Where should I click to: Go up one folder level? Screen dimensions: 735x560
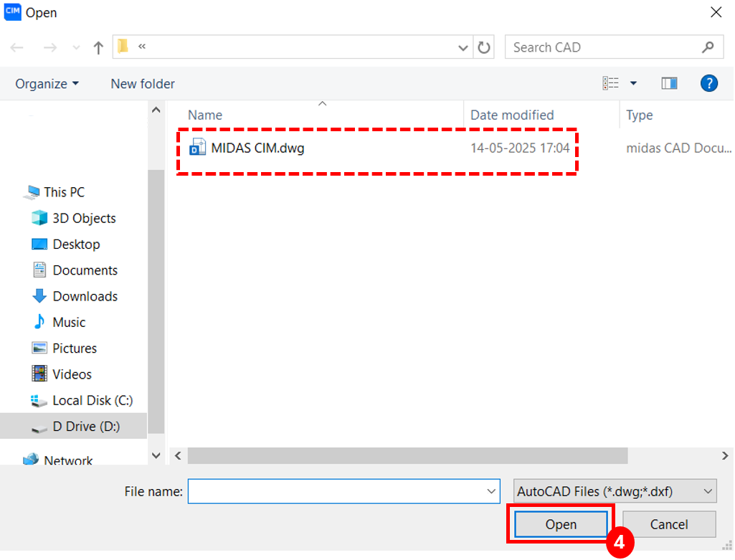point(98,47)
